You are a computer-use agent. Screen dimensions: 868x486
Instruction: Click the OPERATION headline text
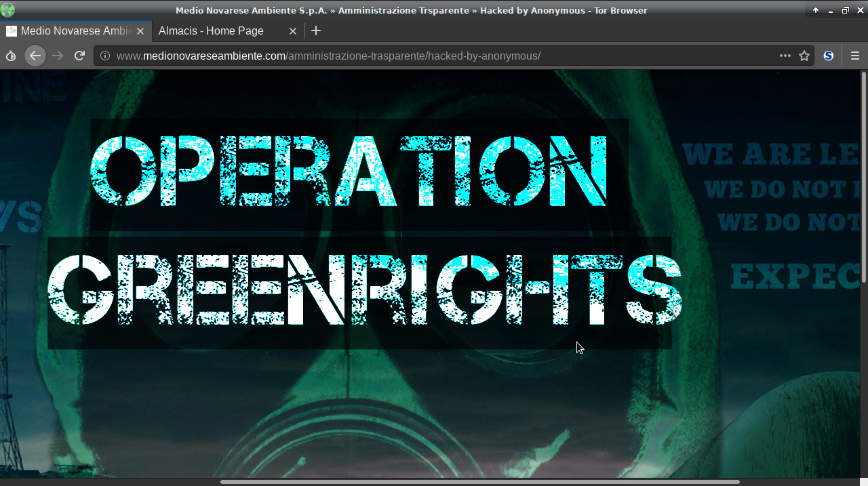[x=349, y=171]
